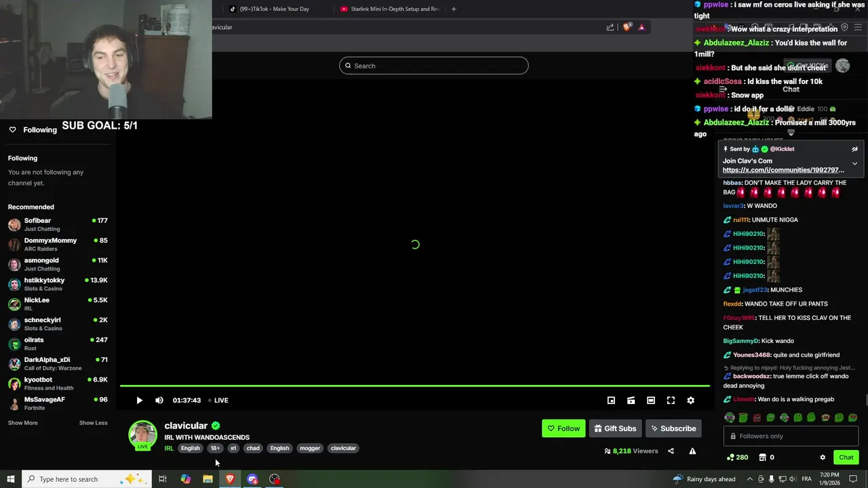Mute the stream volume speaker icon

click(x=159, y=401)
